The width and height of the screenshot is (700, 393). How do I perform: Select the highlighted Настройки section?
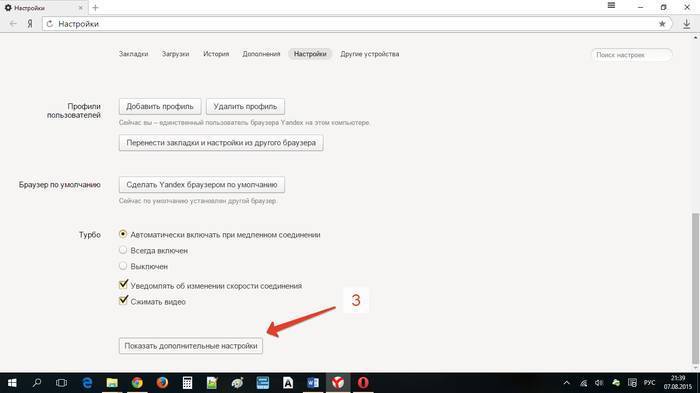[x=310, y=54]
